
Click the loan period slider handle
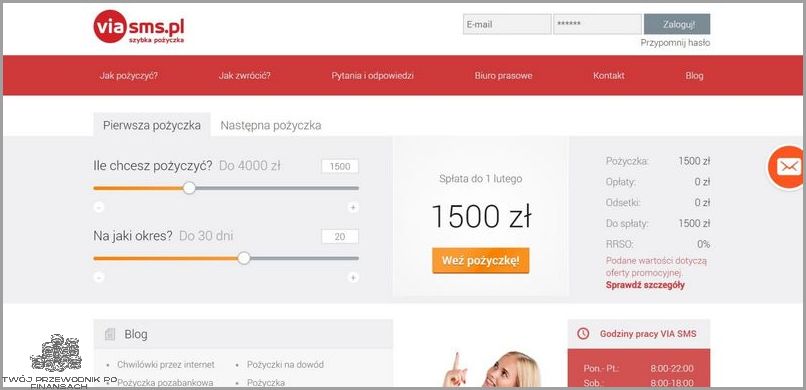coord(244,258)
